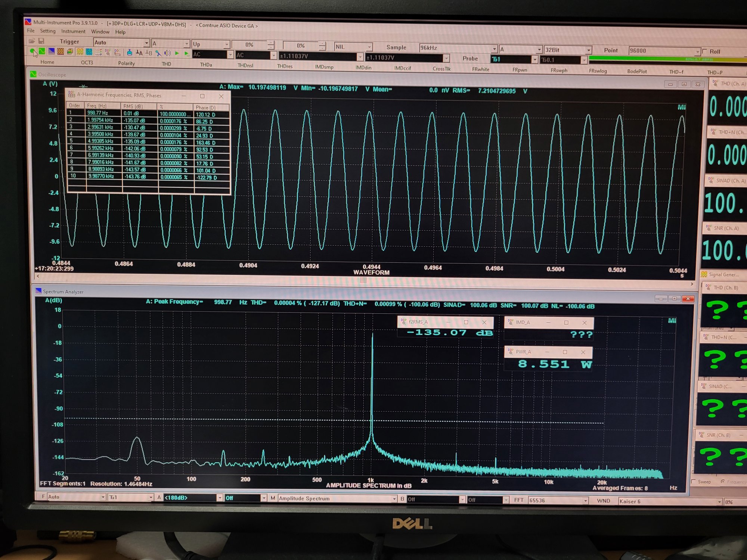Open the Setting menu
The image size is (747, 560).
[48, 31]
